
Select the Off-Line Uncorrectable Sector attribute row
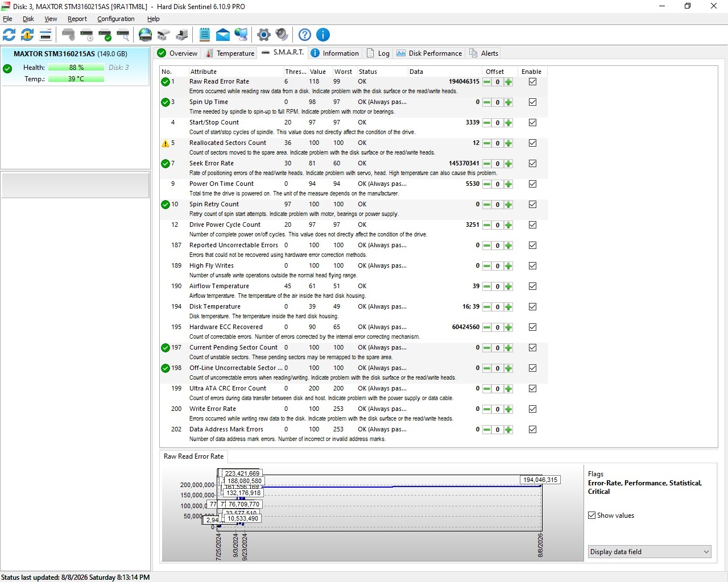353,372
